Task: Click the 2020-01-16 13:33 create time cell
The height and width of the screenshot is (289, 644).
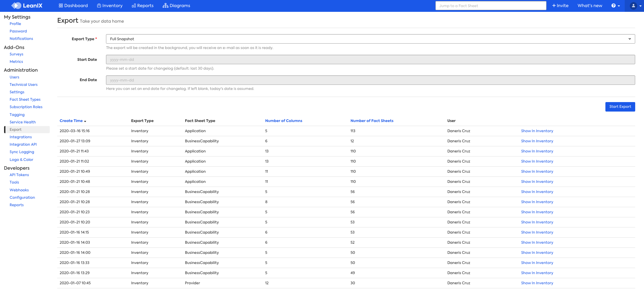Action: point(74,263)
